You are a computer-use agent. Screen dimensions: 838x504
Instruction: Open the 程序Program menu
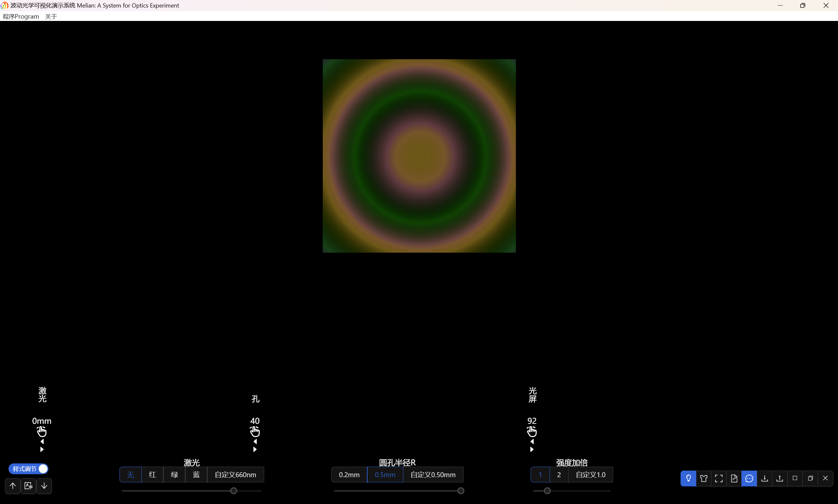21,16
